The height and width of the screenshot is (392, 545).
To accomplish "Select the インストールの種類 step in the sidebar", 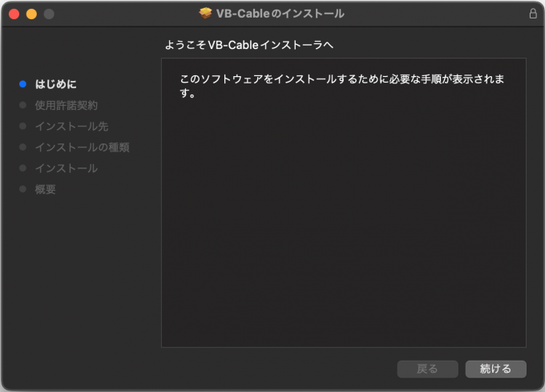I will tap(82, 148).
